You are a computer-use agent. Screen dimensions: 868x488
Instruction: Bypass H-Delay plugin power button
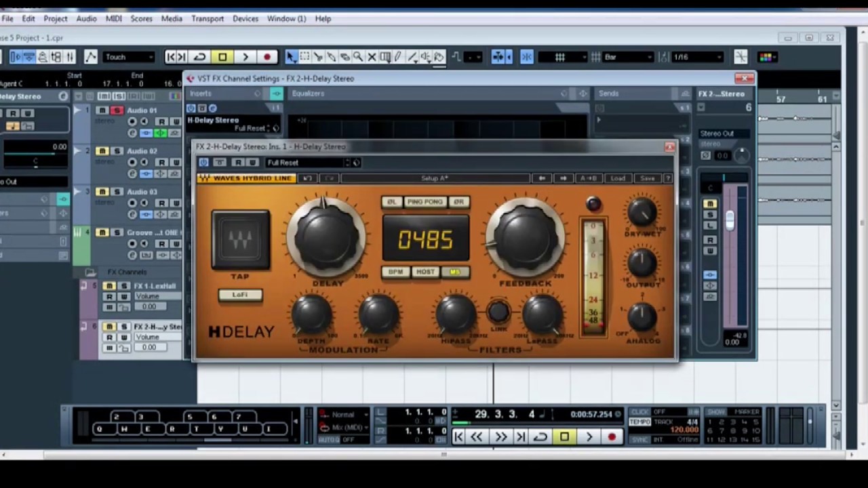click(x=203, y=163)
